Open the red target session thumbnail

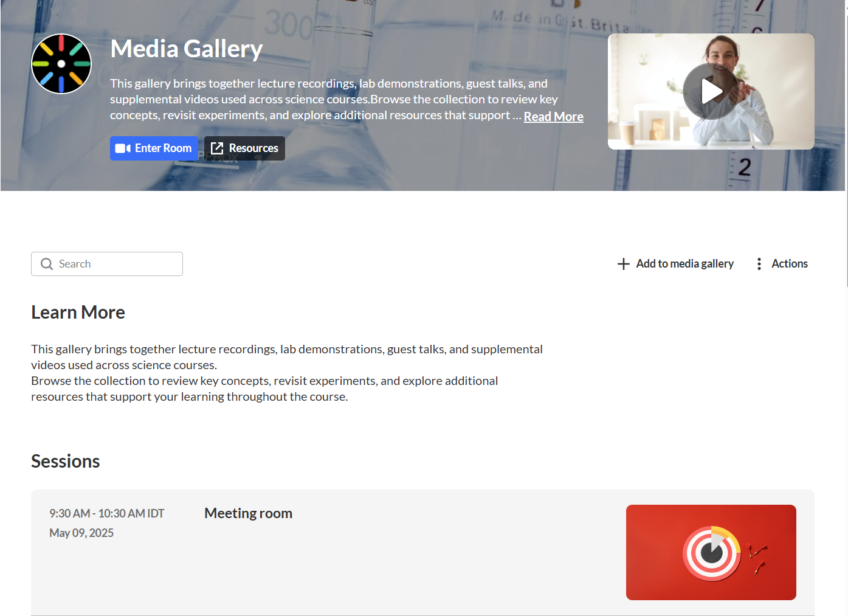coord(711,552)
